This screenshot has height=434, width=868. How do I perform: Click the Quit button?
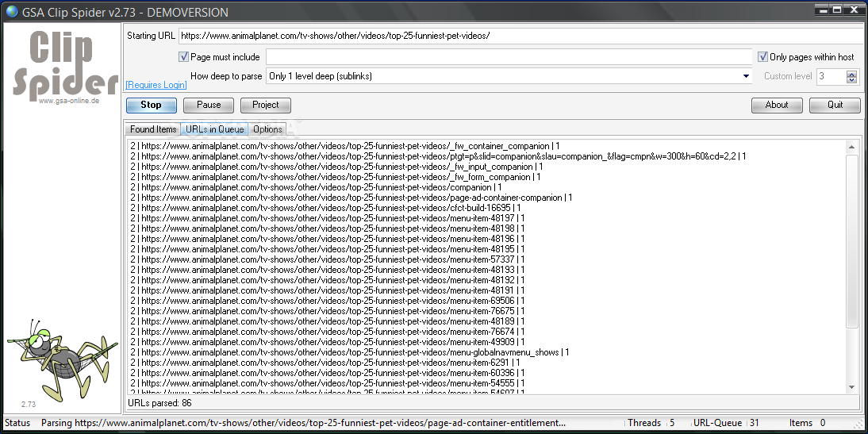click(x=835, y=106)
